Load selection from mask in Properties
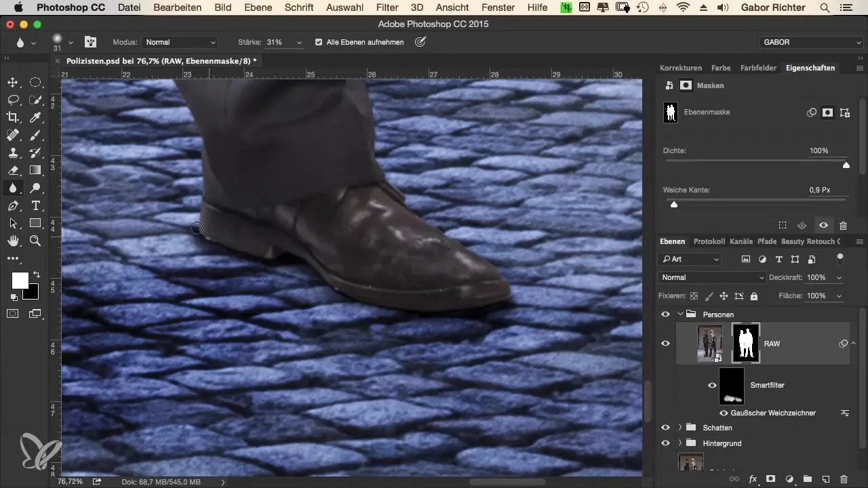The height and width of the screenshot is (488, 868). click(782, 225)
